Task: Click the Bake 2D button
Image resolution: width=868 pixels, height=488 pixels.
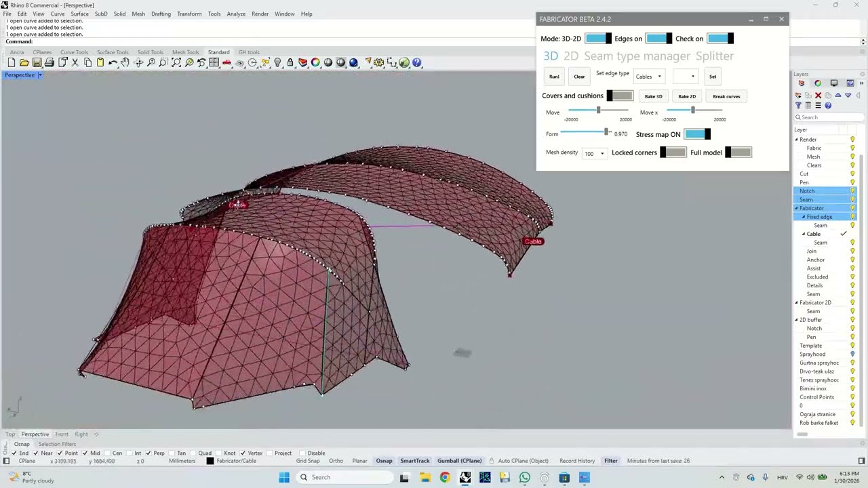Action: pos(687,96)
